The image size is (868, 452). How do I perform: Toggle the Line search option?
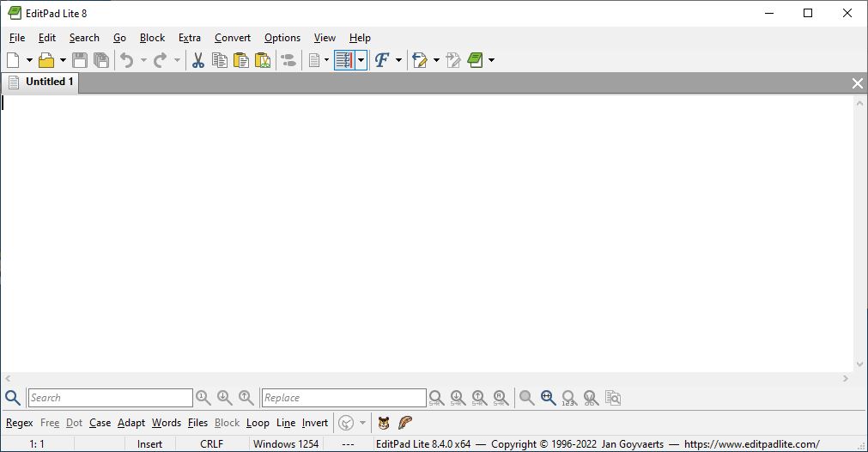[286, 423]
